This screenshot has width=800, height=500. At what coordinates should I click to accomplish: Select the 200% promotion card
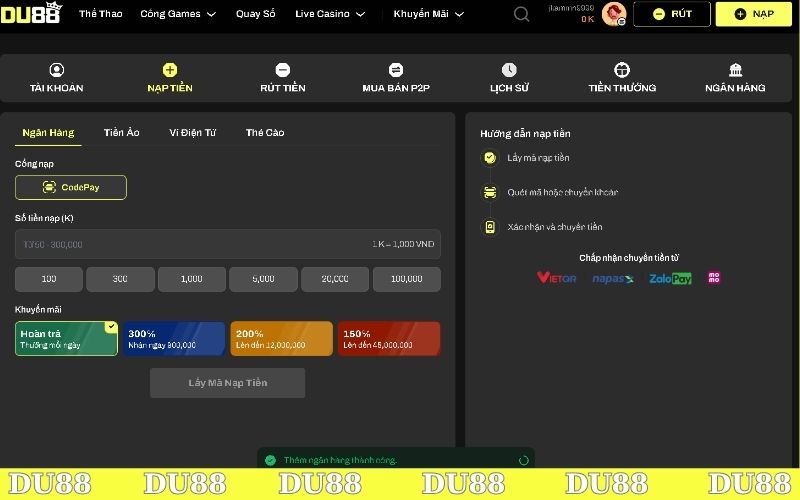[x=282, y=339]
